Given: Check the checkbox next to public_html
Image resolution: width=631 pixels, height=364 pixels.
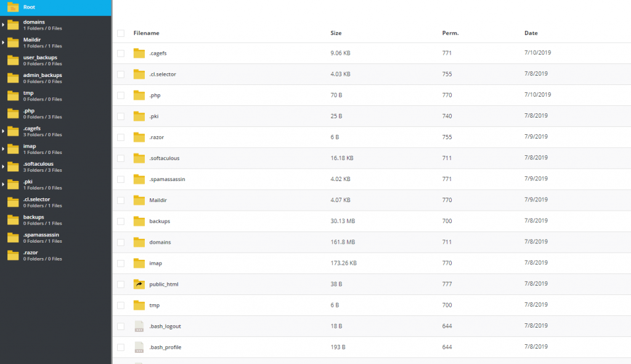Looking at the screenshot, I should tap(120, 284).
